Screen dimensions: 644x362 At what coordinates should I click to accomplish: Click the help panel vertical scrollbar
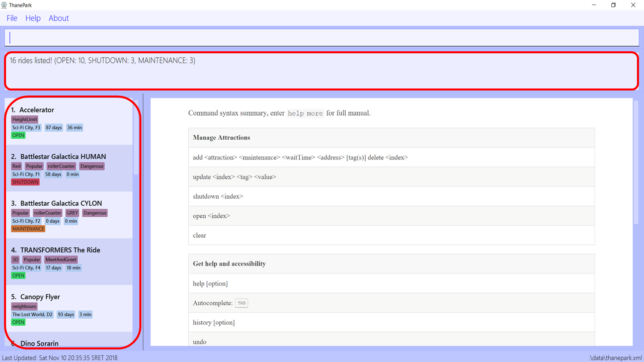point(636,162)
